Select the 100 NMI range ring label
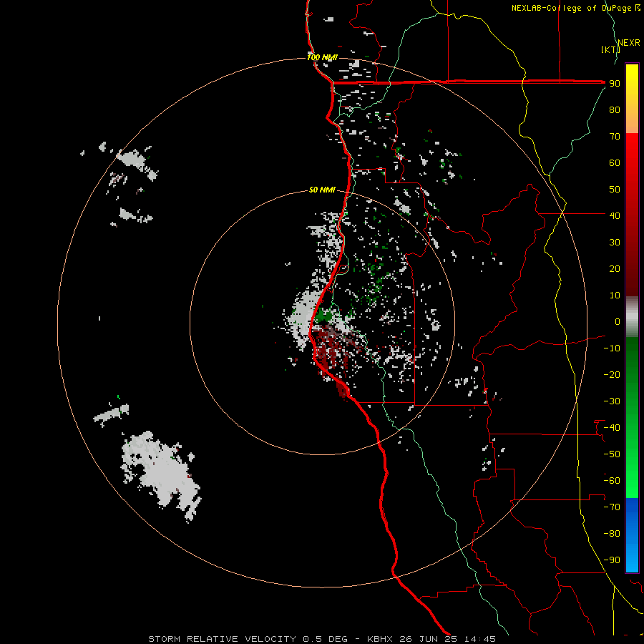Screen dimensions: 644x644 322,57
